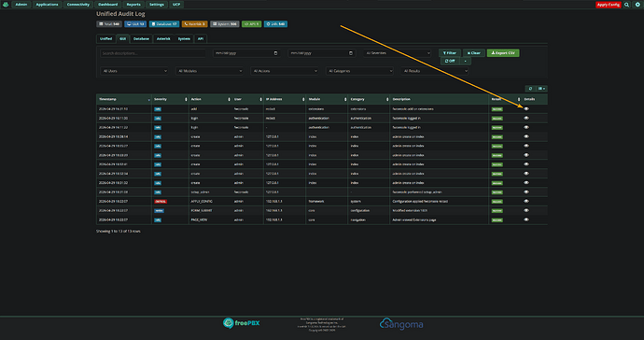Switch to the Database tab
Image resolution: width=644 pixels, height=340 pixels.
coord(141,38)
